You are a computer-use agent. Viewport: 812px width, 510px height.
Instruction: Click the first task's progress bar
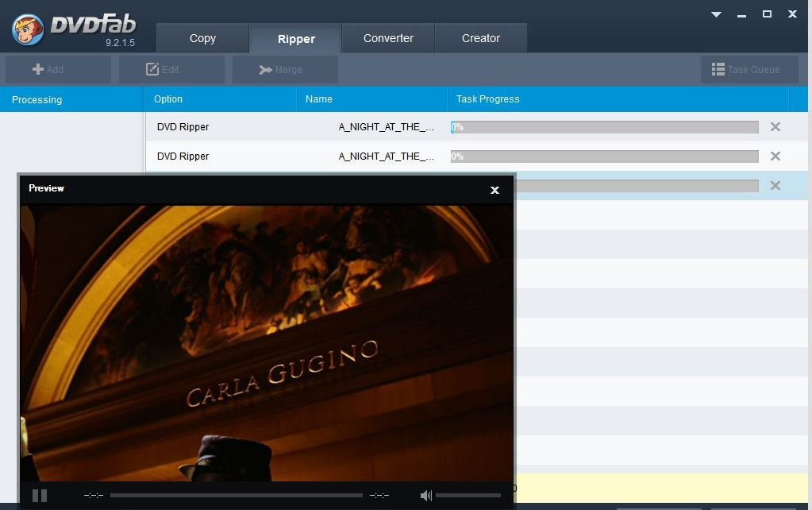[604, 127]
